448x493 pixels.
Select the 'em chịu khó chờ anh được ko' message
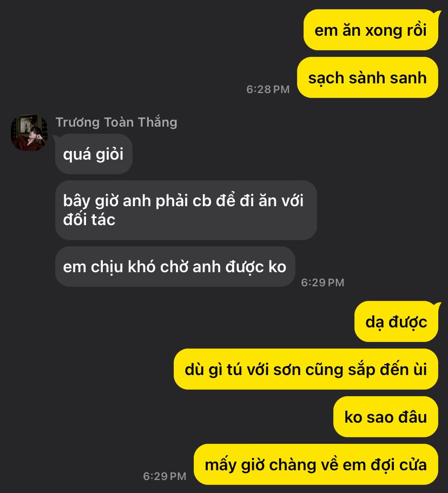click(x=175, y=267)
